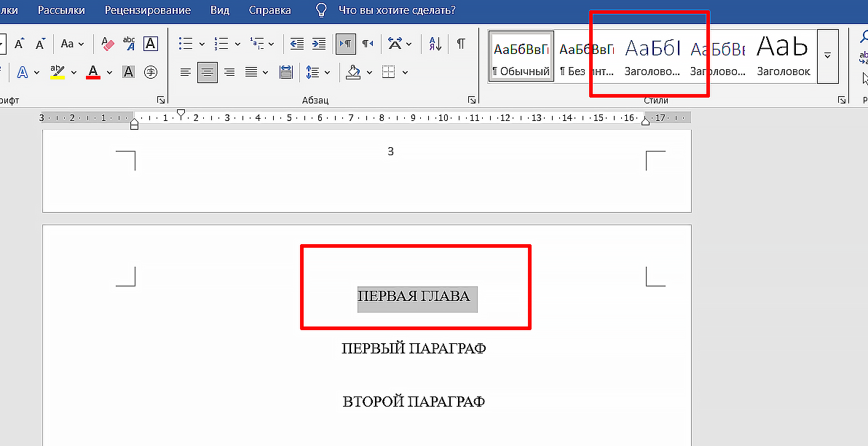Justify the paragraph text
Screen dimensions: 868x446
(251, 72)
